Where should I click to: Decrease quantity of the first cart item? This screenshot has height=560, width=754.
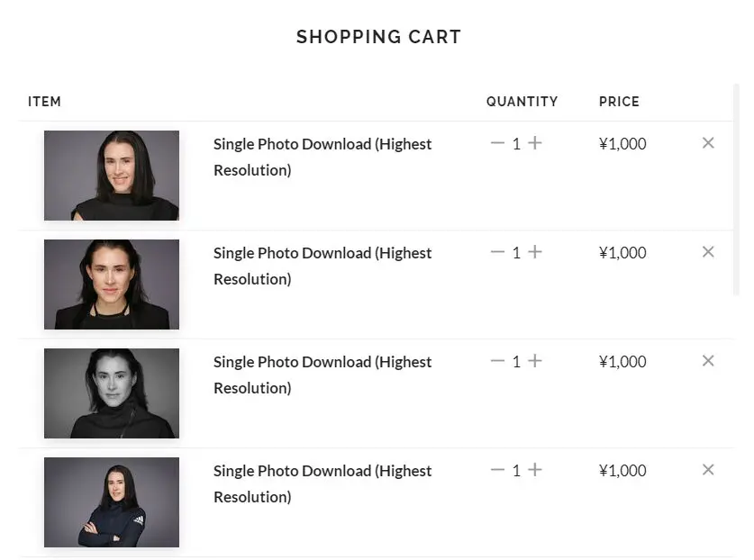coord(497,143)
